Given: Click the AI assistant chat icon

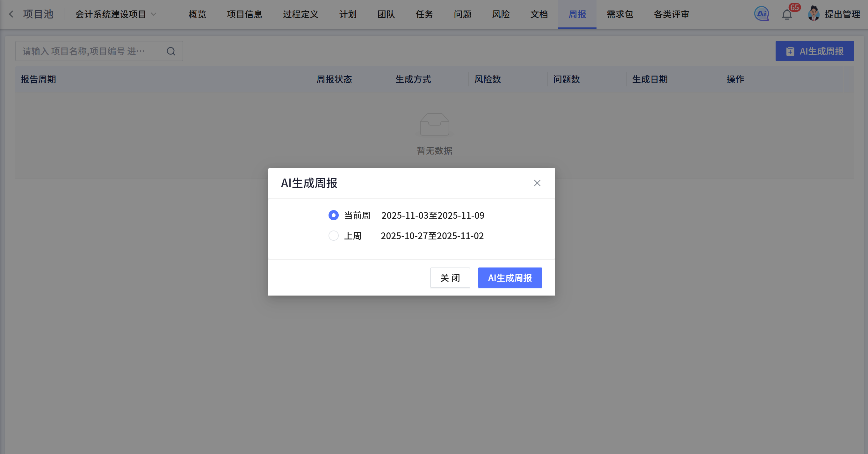Looking at the screenshot, I should [x=762, y=14].
